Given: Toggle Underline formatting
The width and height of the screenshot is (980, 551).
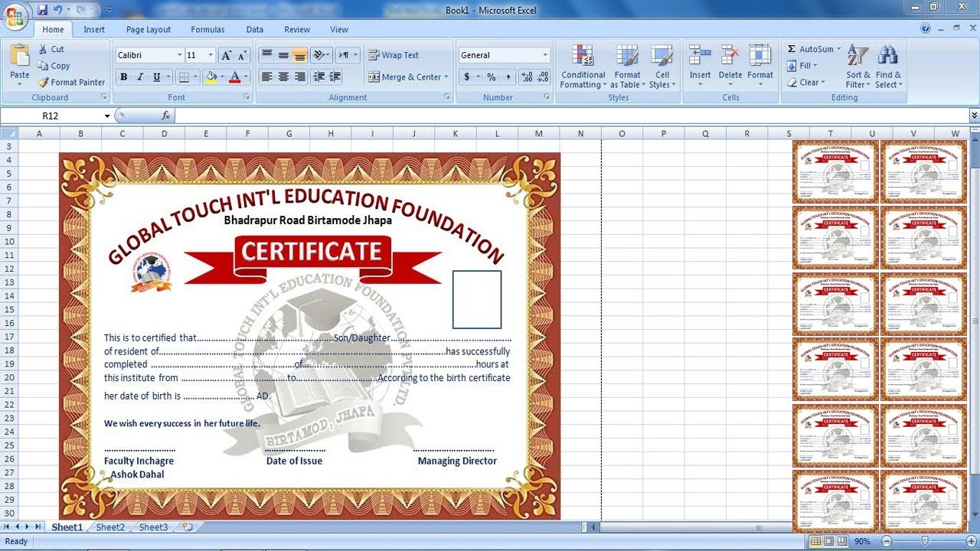Looking at the screenshot, I should tap(157, 77).
